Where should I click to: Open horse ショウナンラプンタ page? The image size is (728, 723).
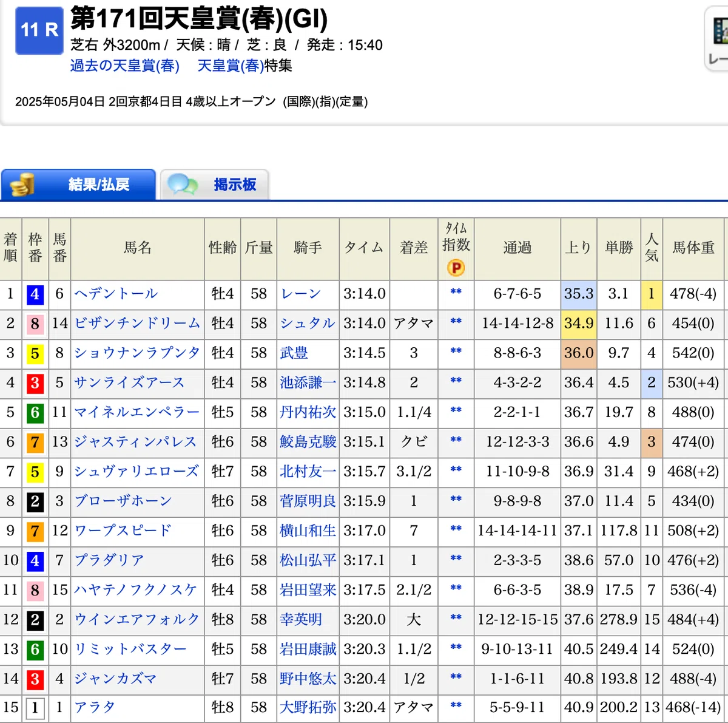click(x=137, y=353)
